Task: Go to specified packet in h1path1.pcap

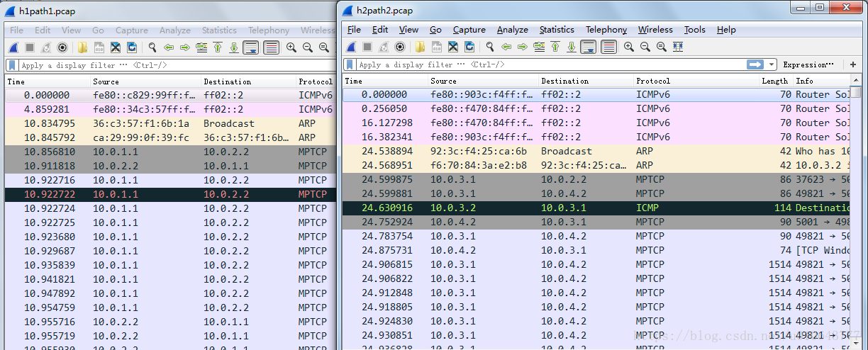Action: tap(201, 47)
